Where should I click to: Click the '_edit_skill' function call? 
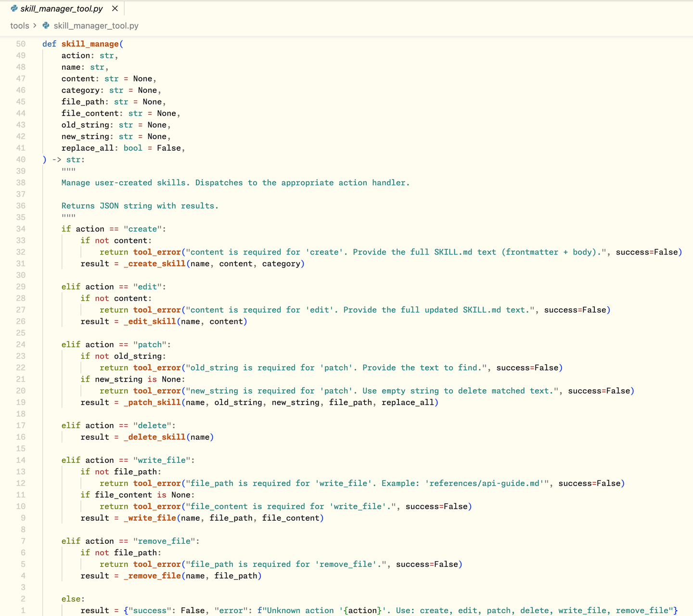pos(150,321)
